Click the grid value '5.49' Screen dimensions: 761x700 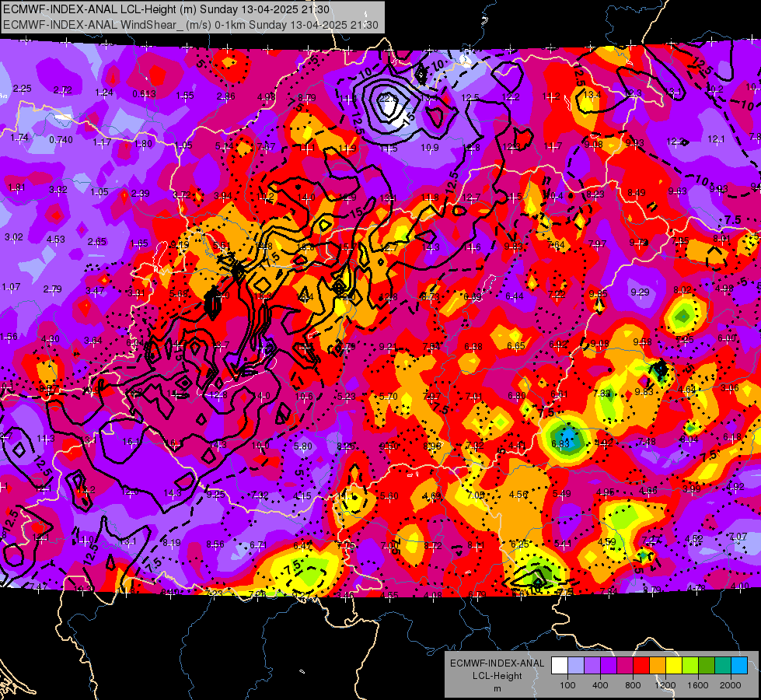pyautogui.click(x=561, y=494)
